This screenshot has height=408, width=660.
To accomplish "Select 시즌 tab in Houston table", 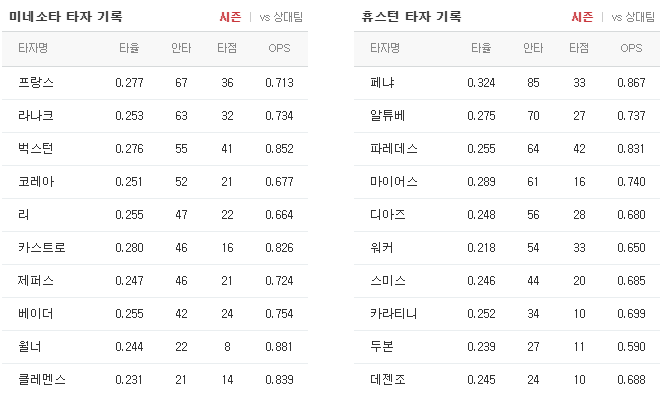I will (x=582, y=17).
